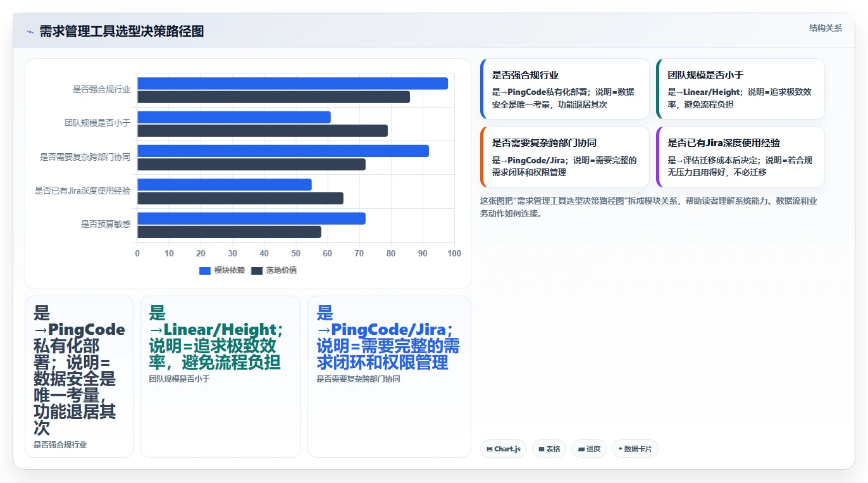Screen dimensions: 868x483
Task: Click the large blue 是→PingCode/Jira data card
Action: pyautogui.click(x=389, y=377)
